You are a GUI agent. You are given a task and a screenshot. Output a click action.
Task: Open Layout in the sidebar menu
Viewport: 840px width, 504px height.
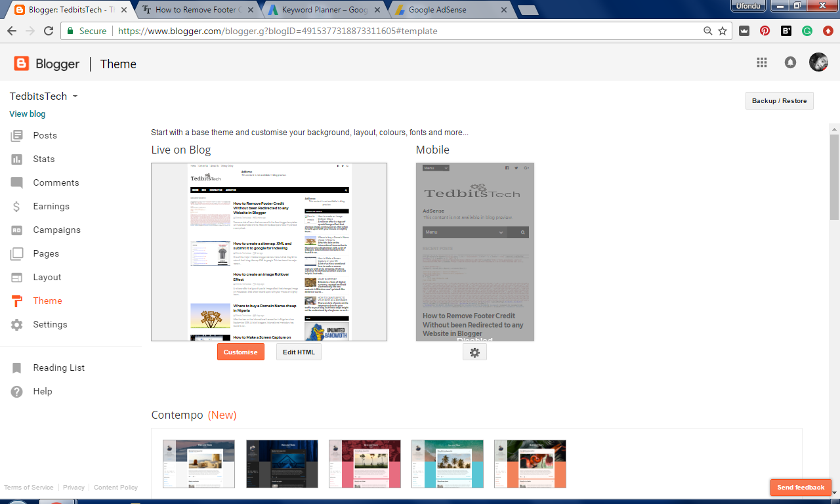pyautogui.click(x=47, y=277)
